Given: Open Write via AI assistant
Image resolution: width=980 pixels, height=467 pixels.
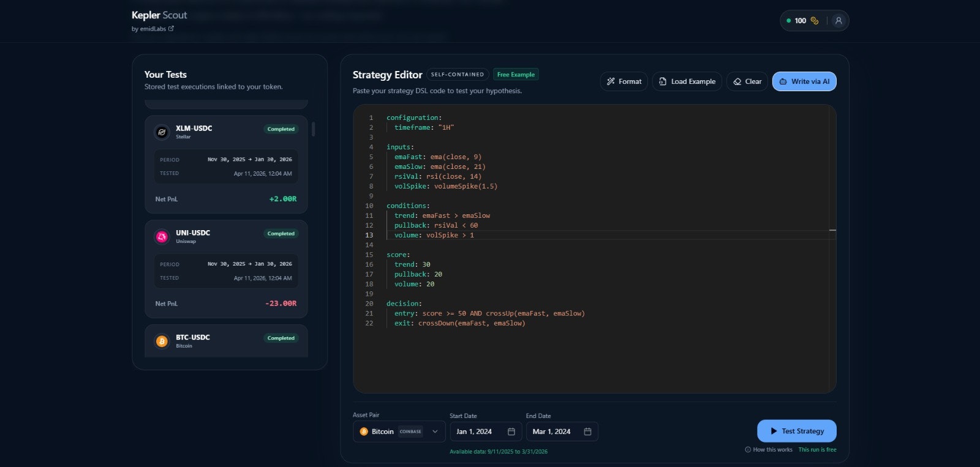Looking at the screenshot, I should pyautogui.click(x=804, y=81).
